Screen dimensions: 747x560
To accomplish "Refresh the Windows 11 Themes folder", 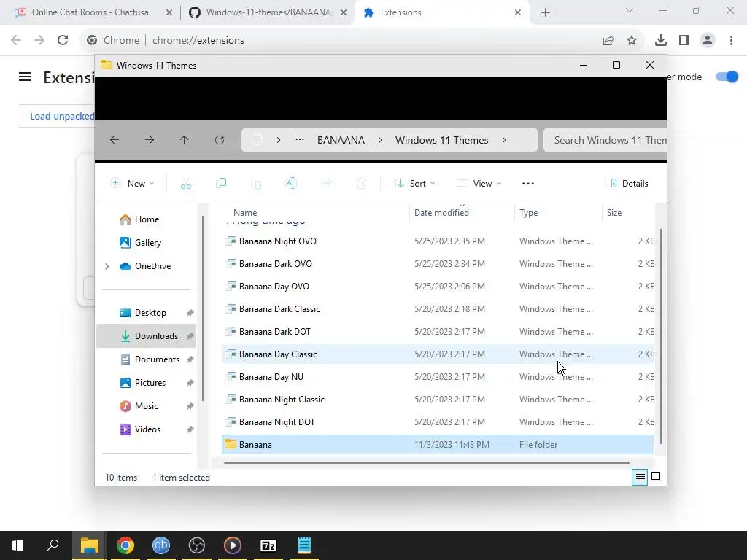I will click(x=220, y=140).
